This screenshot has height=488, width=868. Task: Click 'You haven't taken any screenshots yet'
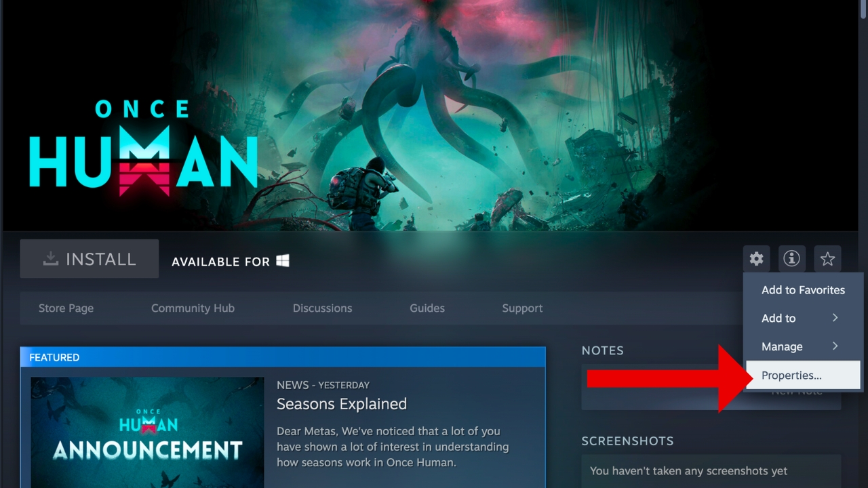pos(688,471)
